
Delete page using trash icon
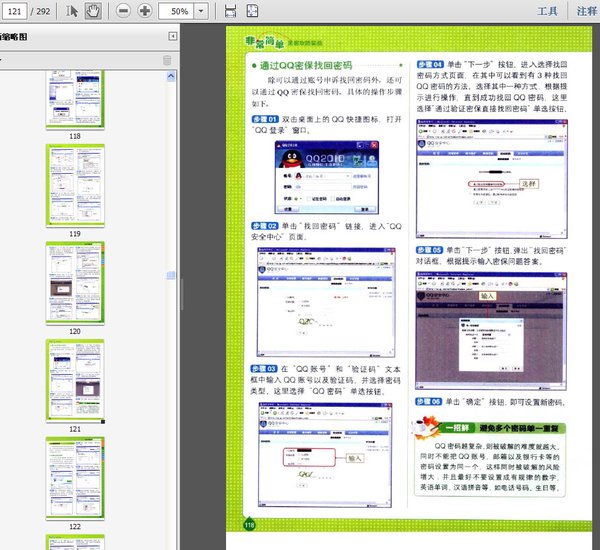point(166,60)
